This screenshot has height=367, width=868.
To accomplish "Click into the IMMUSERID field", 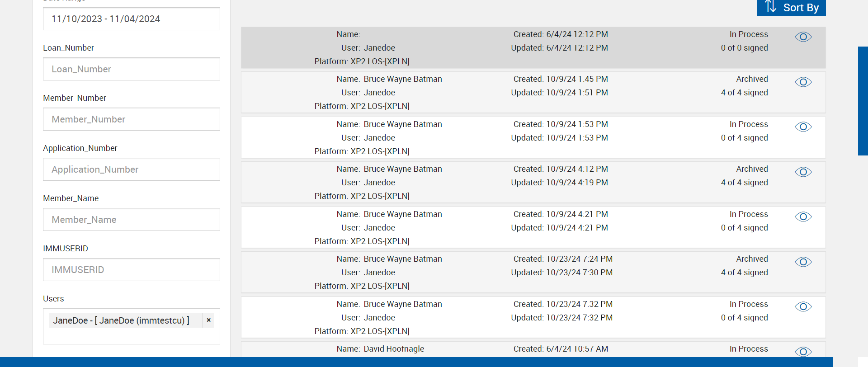I will 131,270.
